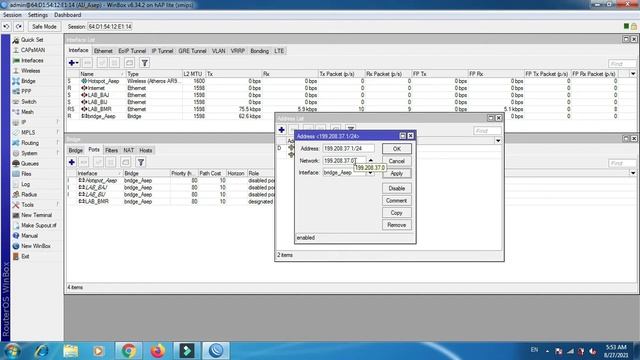Switch to LTE tab
Viewport: 640px width, 360px height.
(279, 51)
